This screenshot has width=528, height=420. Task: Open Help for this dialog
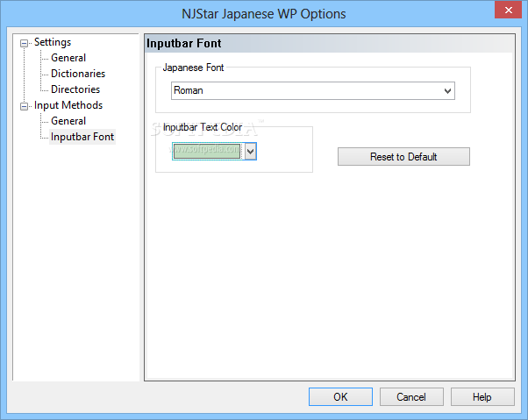[x=482, y=397]
